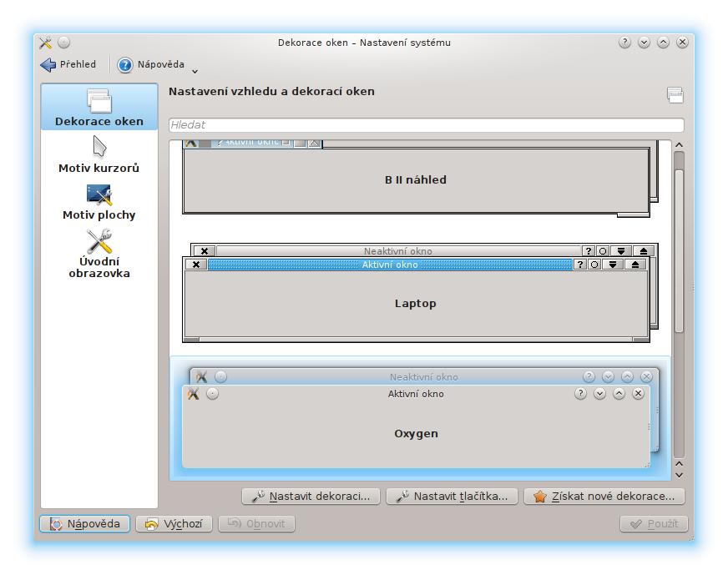The height and width of the screenshot is (575, 728).
Task: Open the Motiv plochy desktop theme icon
Action: pyautogui.click(x=99, y=194)
